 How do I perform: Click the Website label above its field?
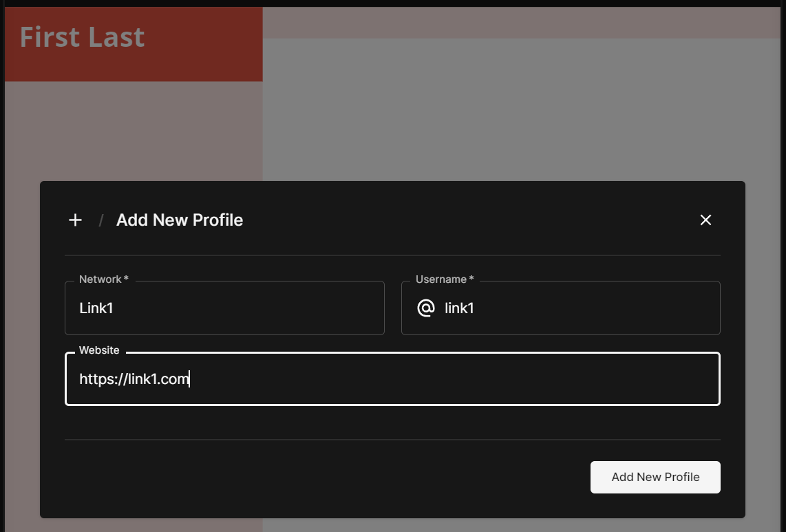99,350
